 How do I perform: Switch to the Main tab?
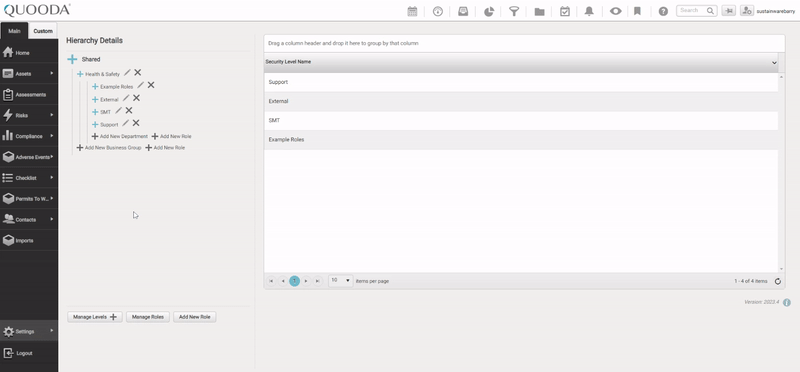click(14, 31)
